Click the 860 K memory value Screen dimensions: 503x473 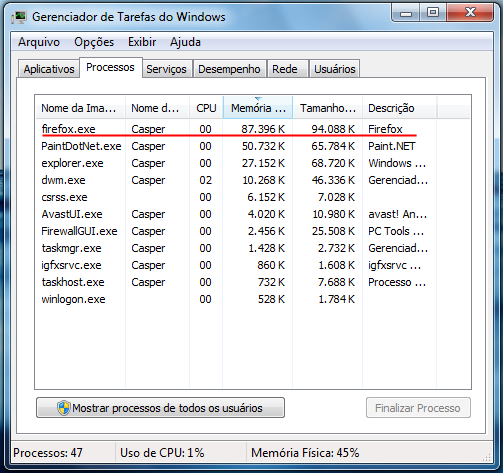click(271, 265)
